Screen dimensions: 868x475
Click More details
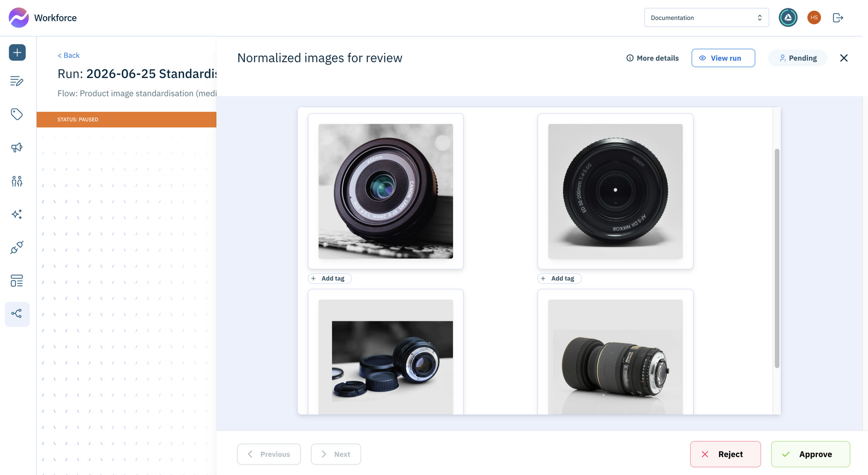(652, 58)
